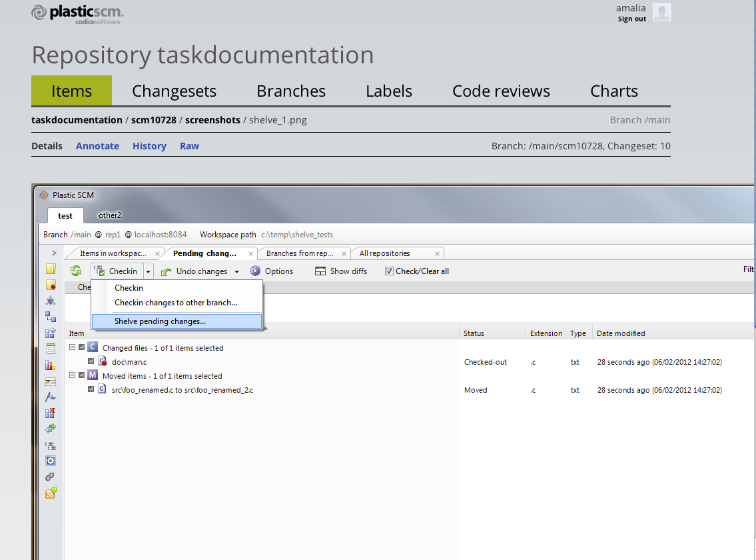The height and width of the screenshot is (560, 756).
Task: Select Checkin from the dropdown menu
Action: tap(177, 288)
